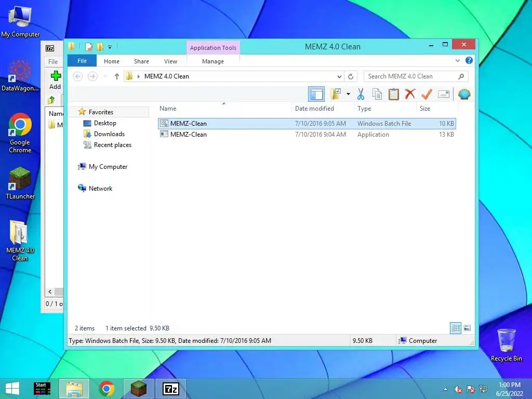Open TLauncher desktop shortcut
The height and width of the screenshot is (399, 532).
click(x=20, y=183)
